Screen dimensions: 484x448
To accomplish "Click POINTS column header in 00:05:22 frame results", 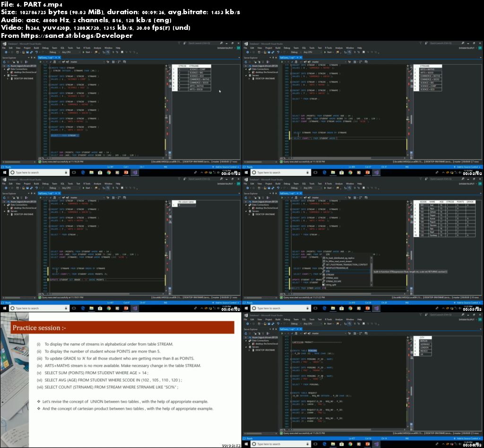I will (460, 202).
